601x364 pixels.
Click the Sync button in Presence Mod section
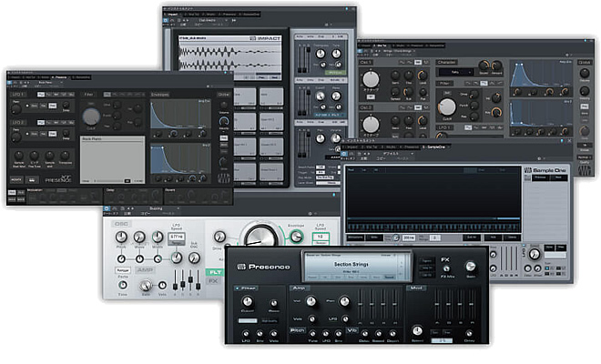(435, 332)
